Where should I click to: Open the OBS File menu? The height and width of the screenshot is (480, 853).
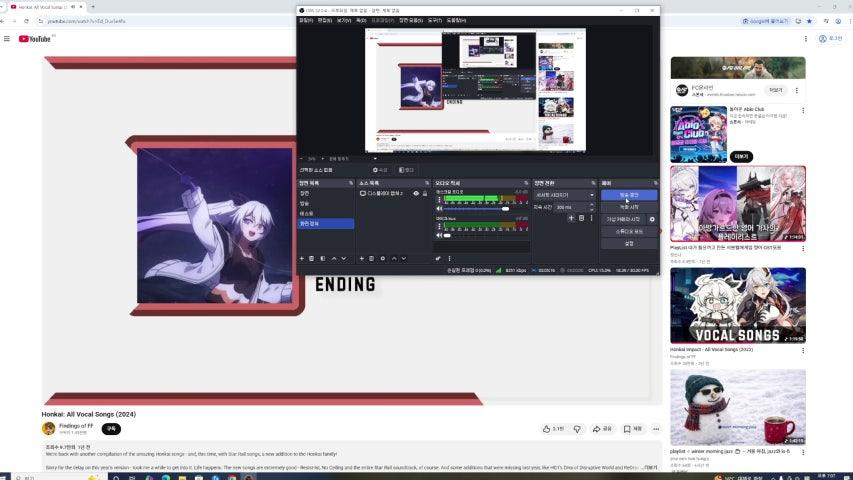click(x=306, y=20)
